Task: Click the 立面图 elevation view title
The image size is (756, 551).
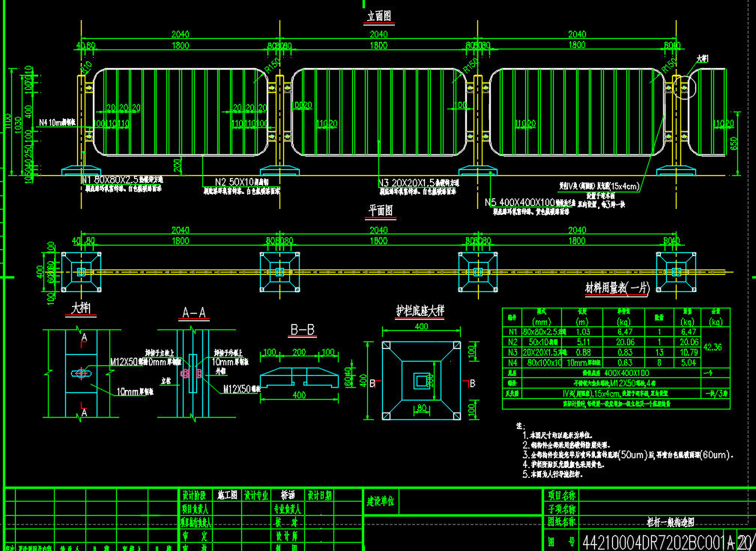Action: coord(378,16)
